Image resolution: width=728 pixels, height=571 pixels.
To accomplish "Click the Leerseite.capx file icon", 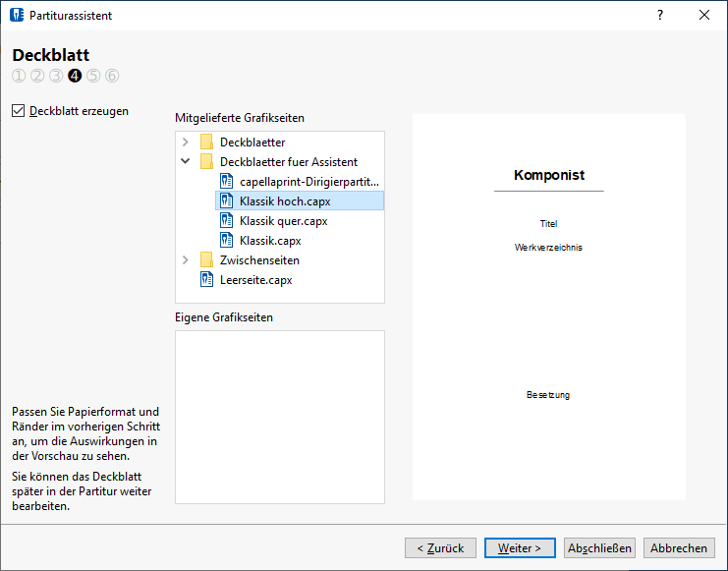I will (206, 280).
